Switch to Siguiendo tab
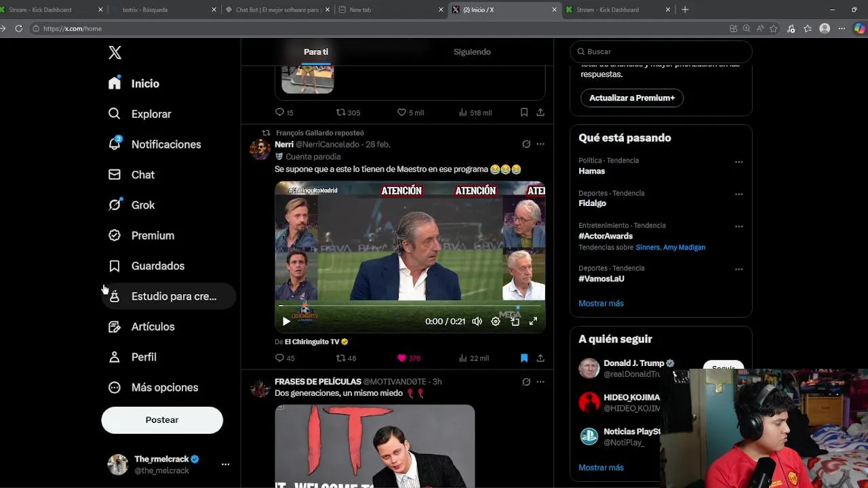Screen dimensions: 868x488 click(x=472, y=52)
